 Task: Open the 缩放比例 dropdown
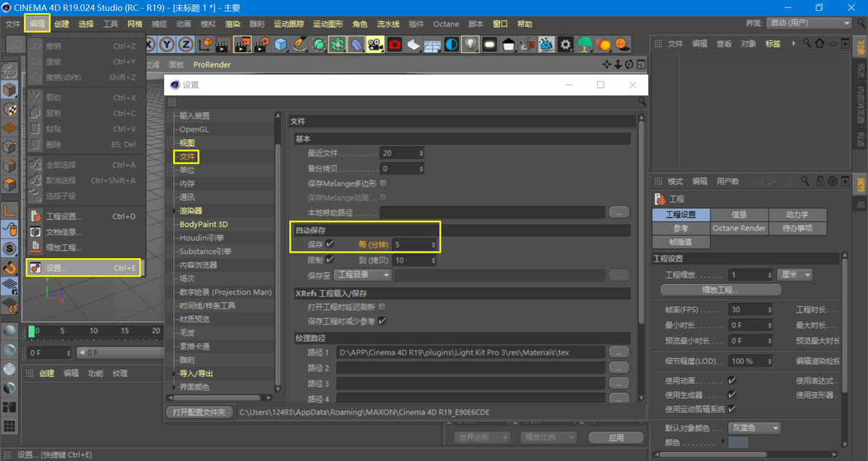pos(547,437)
